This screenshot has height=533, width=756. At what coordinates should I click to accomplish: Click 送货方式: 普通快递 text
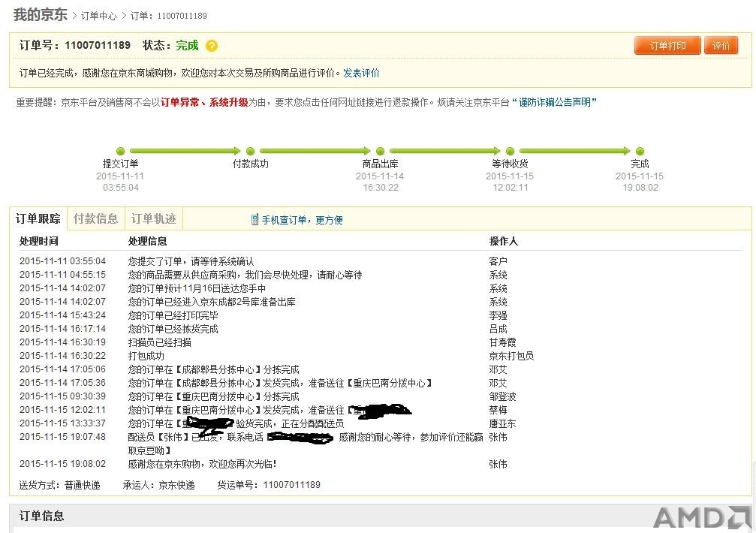tap(59, 485)
